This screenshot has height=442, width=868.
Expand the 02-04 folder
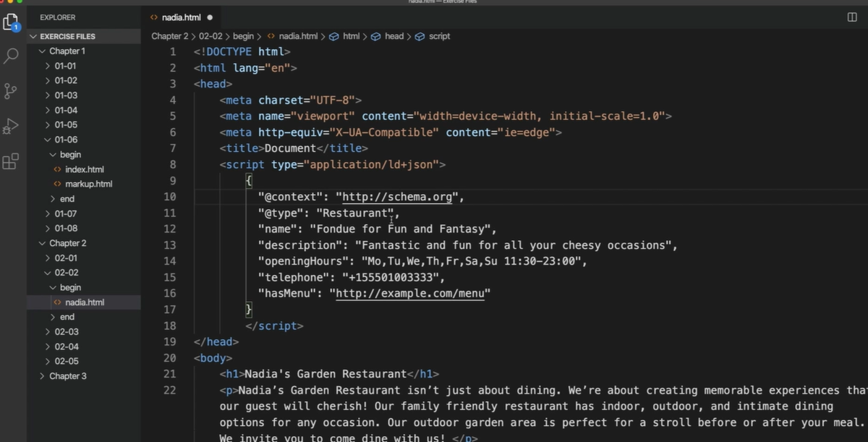click(x=84, y=347)
